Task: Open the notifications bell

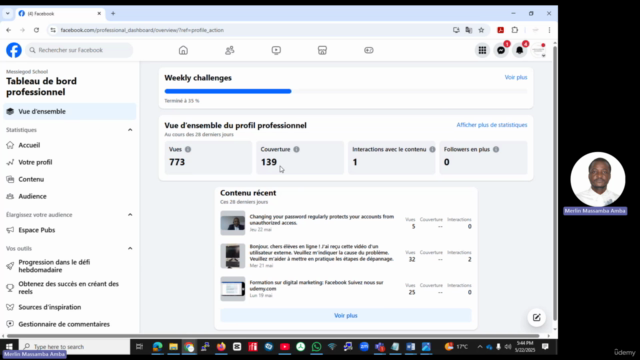Action: (519, 50)
